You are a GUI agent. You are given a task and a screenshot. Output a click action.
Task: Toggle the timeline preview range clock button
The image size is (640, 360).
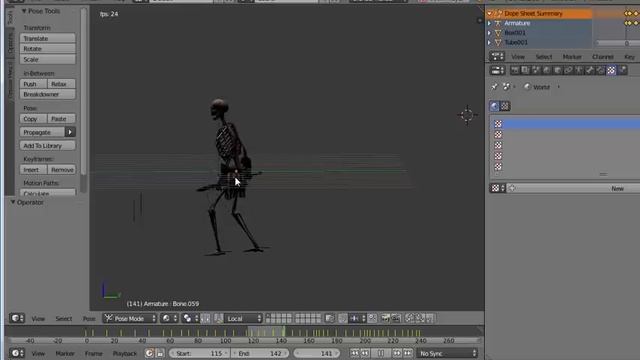point(149,353)
